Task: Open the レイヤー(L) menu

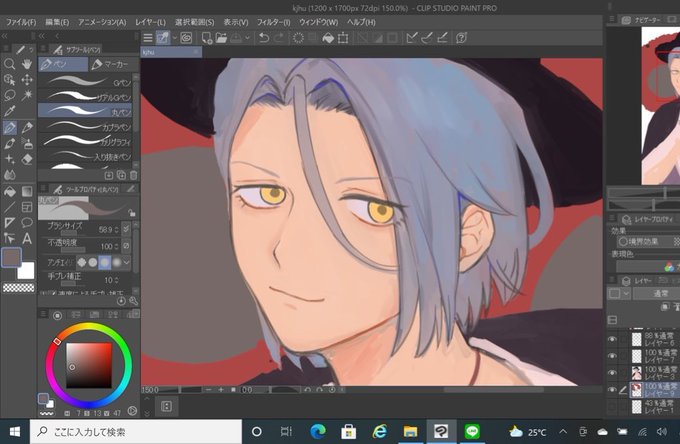Action: click(x=150, y=22)
